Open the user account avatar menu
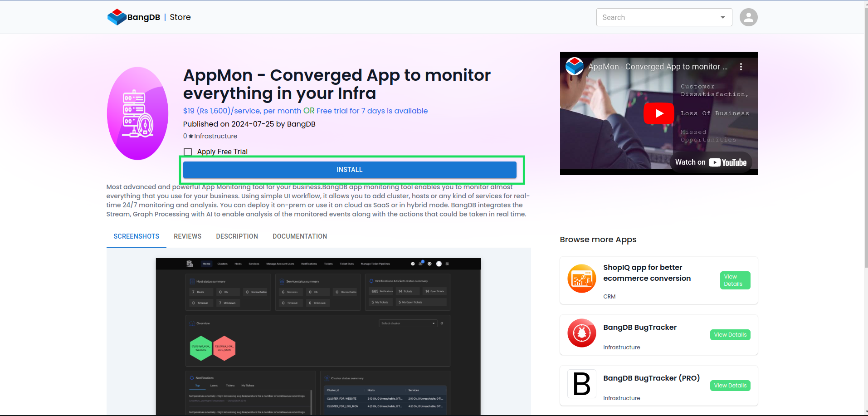 click(748, 17)
